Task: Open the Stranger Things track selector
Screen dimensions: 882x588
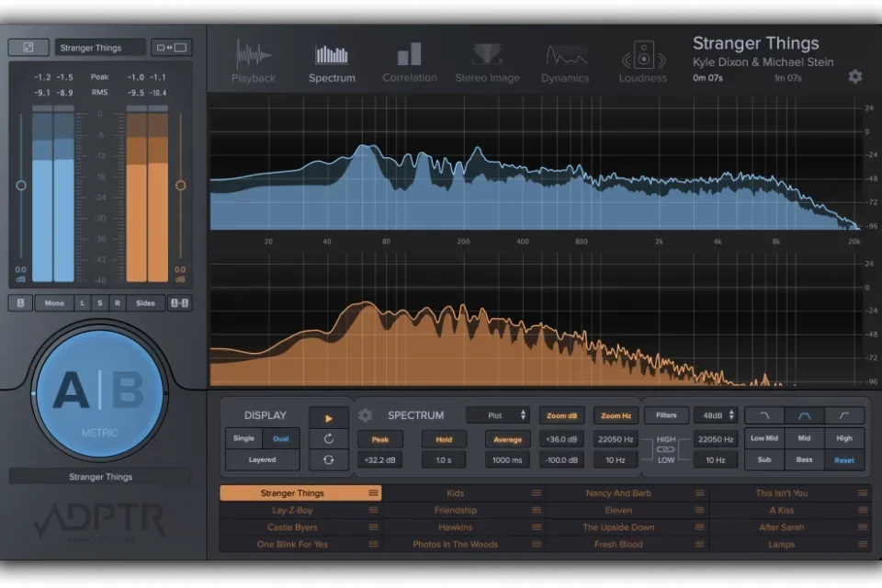Action: pos(100,48)
